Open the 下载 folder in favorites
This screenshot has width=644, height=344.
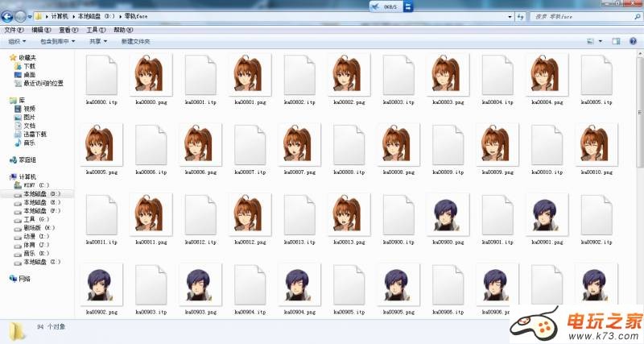pyautogui.click(x=30, y=66)
